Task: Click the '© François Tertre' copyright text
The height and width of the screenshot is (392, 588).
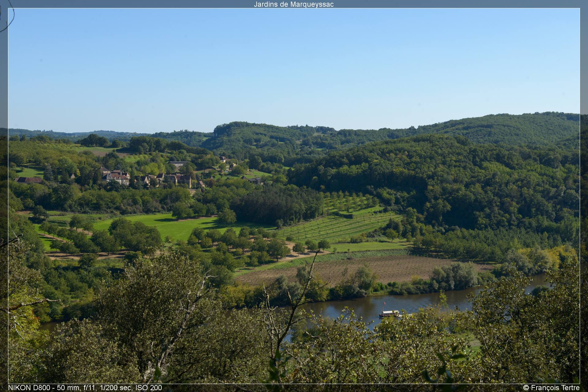Action: [x=551, y=388]
